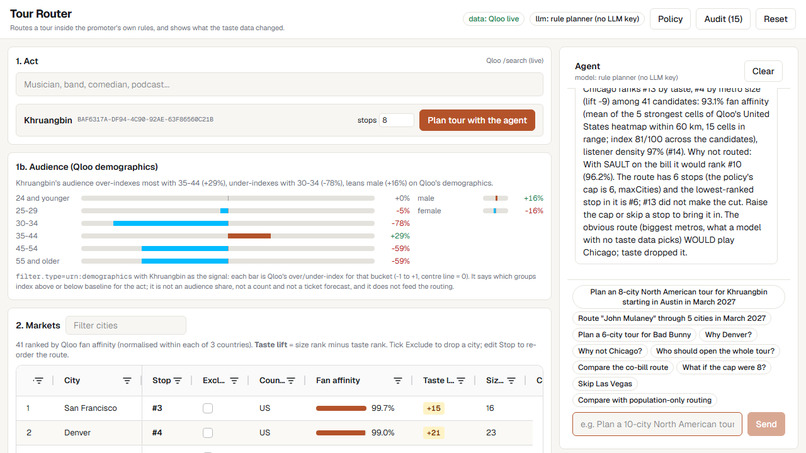Click San Francisco stop '#3' cell
This screenshot has height=453, width=806.
coord(157,408)
